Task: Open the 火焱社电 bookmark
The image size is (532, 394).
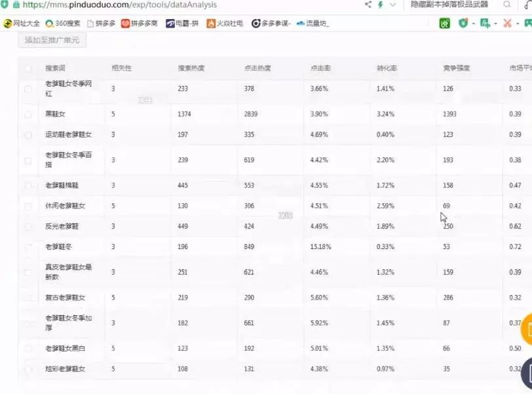Action: coord(225,23)
